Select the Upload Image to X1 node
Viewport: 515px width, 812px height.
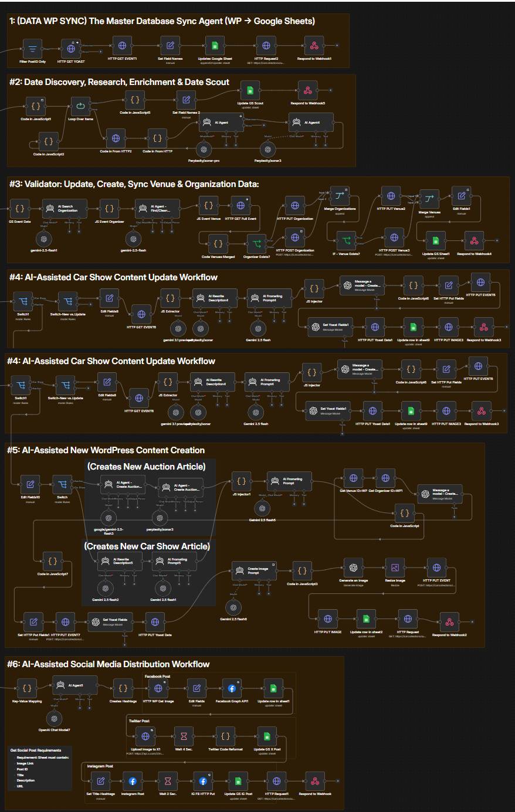(145, 736)
